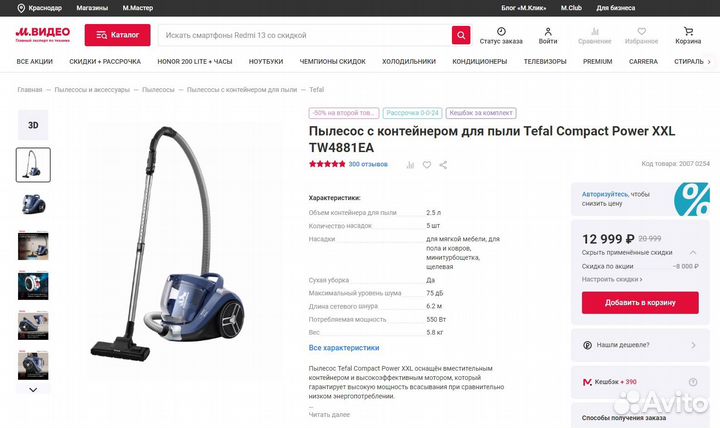Open the Все характеристики link
Viewport: 720px width, 428px height.
344,348
